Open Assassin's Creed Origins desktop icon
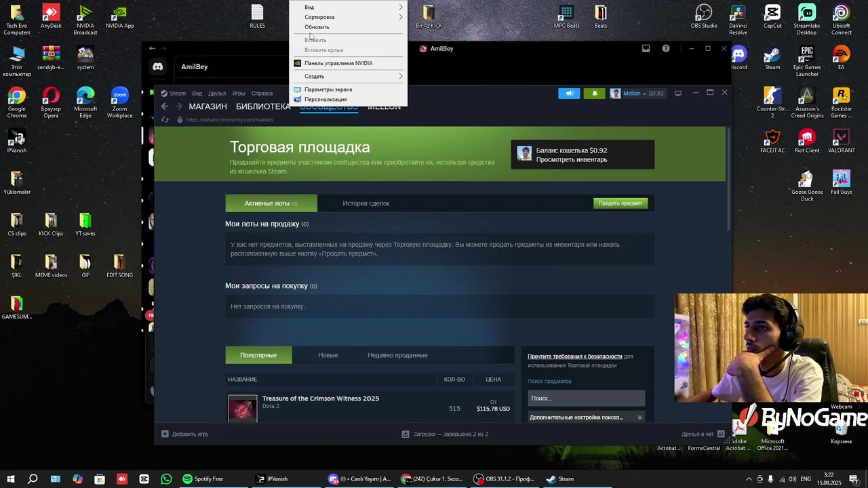This screenshot has width=868, height=488. 807,102
